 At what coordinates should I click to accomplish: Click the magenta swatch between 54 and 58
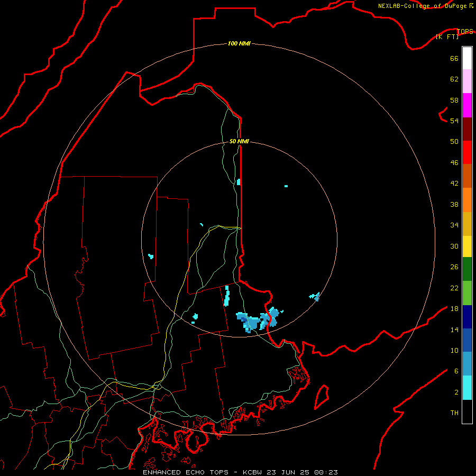point(467,105)
